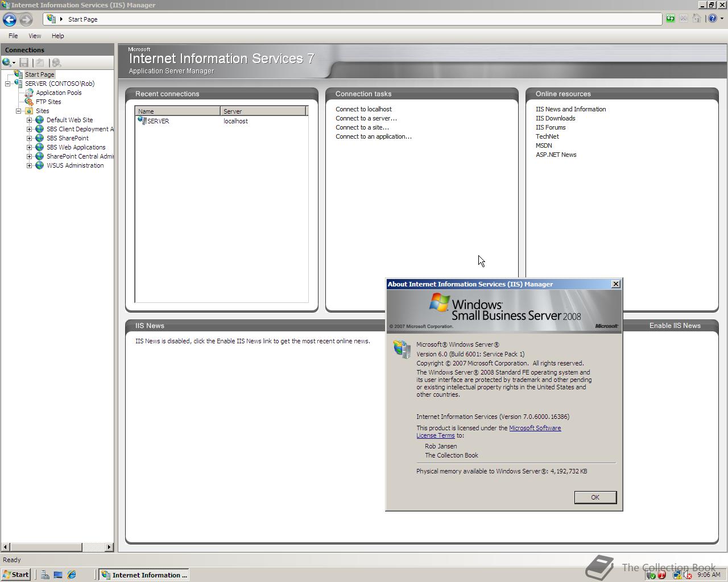The image size is (728, 582).
Task: Click the clock showing 9:06 AM
Action: 709,575
